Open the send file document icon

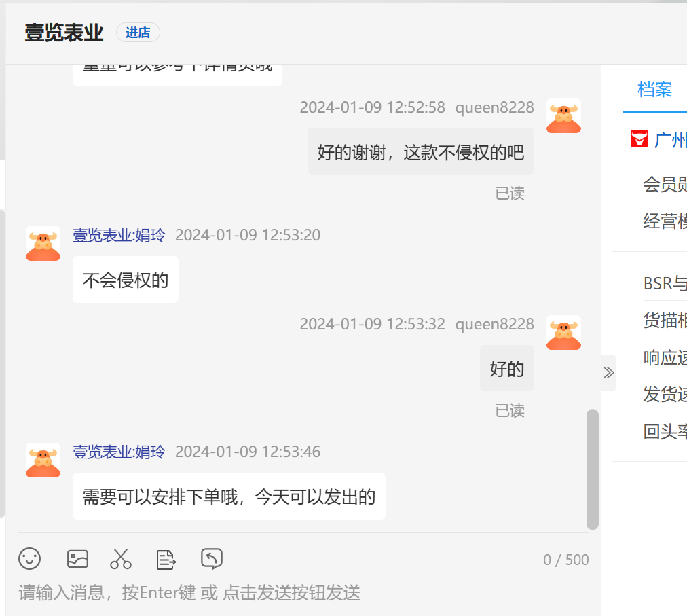[166, 559]
